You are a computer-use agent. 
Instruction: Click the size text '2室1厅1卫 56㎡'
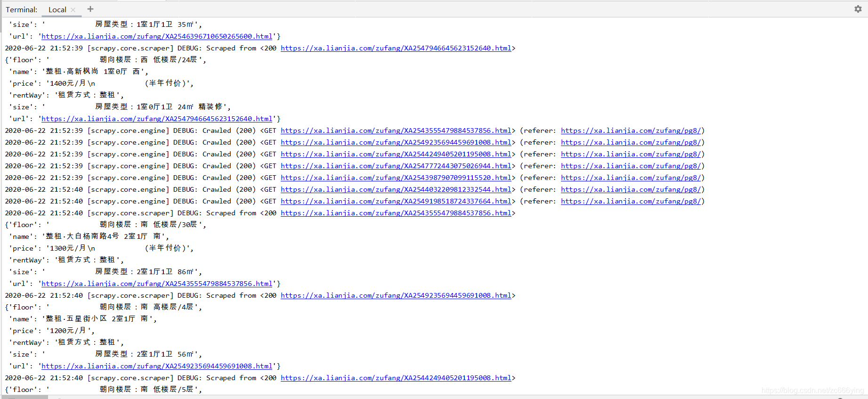[165, 354]
